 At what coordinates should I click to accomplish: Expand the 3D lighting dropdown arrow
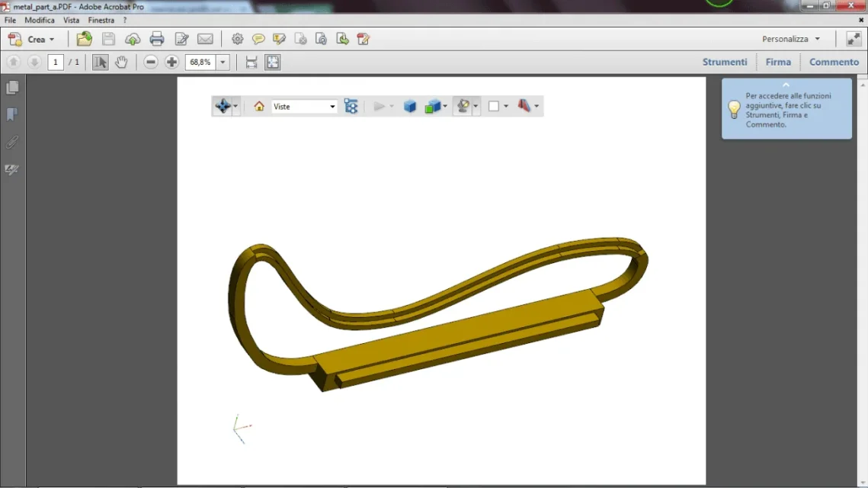(476, 106)
